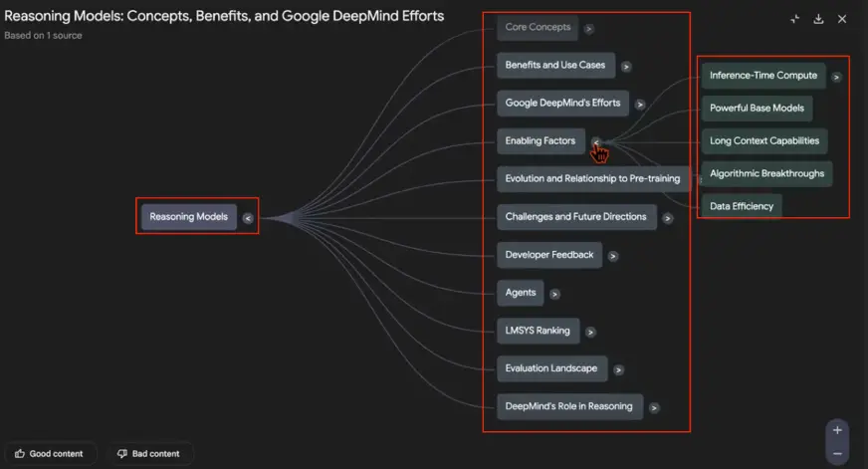Expand Benefits and Use Cases arrow
Viewport: 868px width, 469px height.
click(626, 67)
